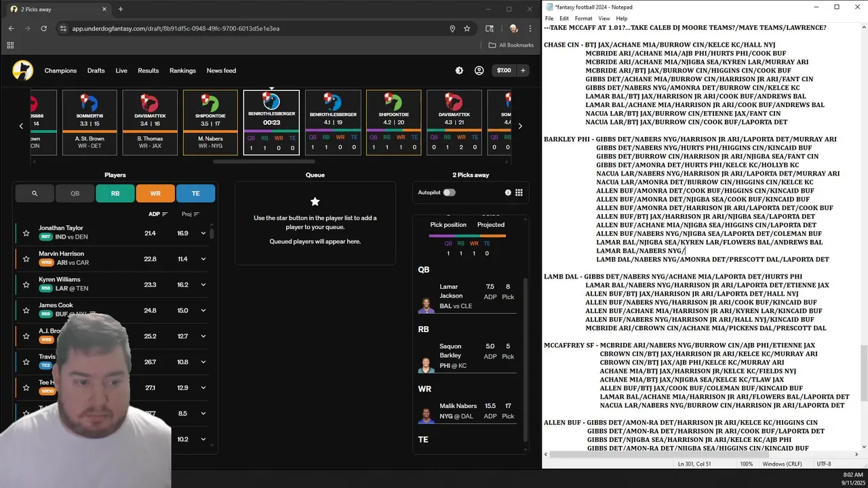Expand Kyren Williams row details
868x488 pixels.
pyautogui.click(x=203, y=285)
